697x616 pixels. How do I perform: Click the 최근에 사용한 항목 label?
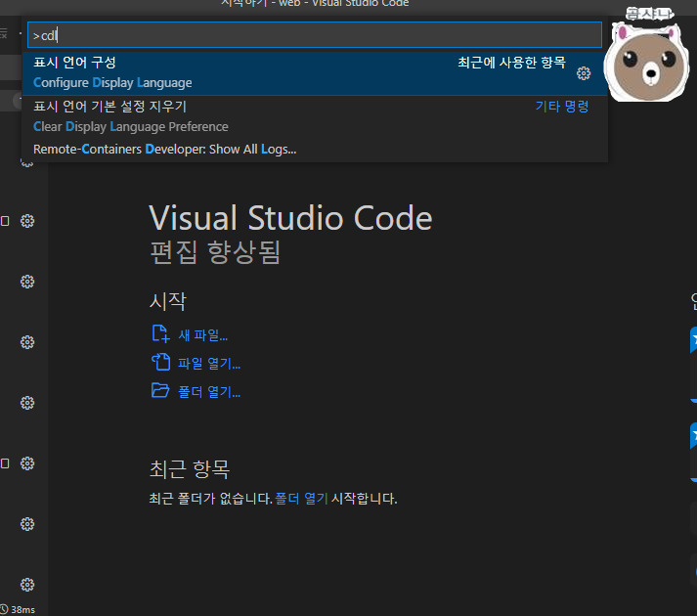point(511,63)
